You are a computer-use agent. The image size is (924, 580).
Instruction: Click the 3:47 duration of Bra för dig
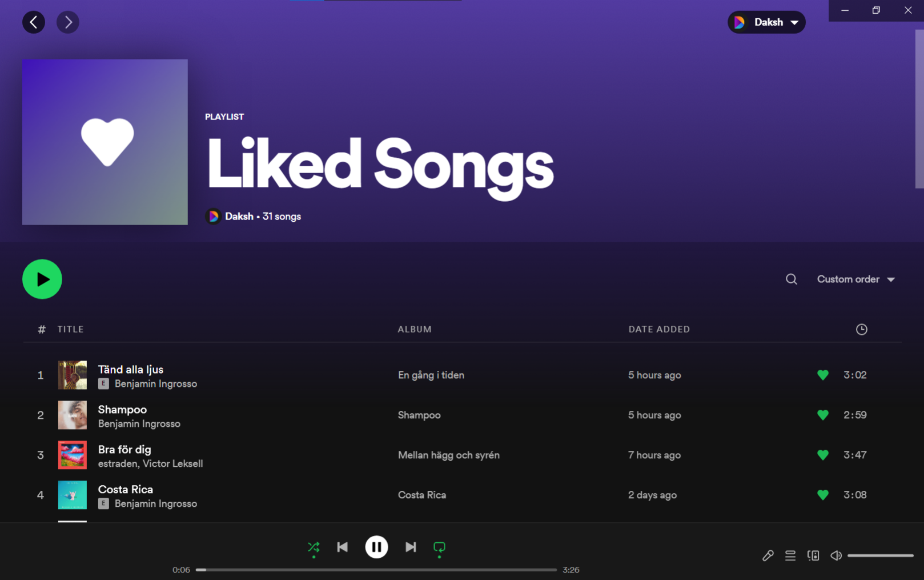click(x=855, y=455)
